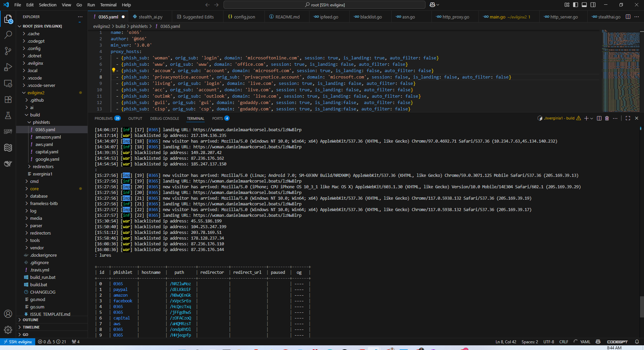Open the Testing flask icon
This screenshot has width=644, height=350.
tap(8, 115)
